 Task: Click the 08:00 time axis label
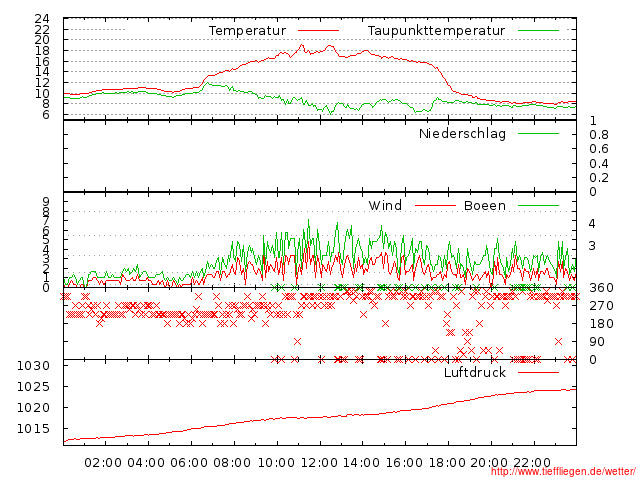click(x=232, y=463)
